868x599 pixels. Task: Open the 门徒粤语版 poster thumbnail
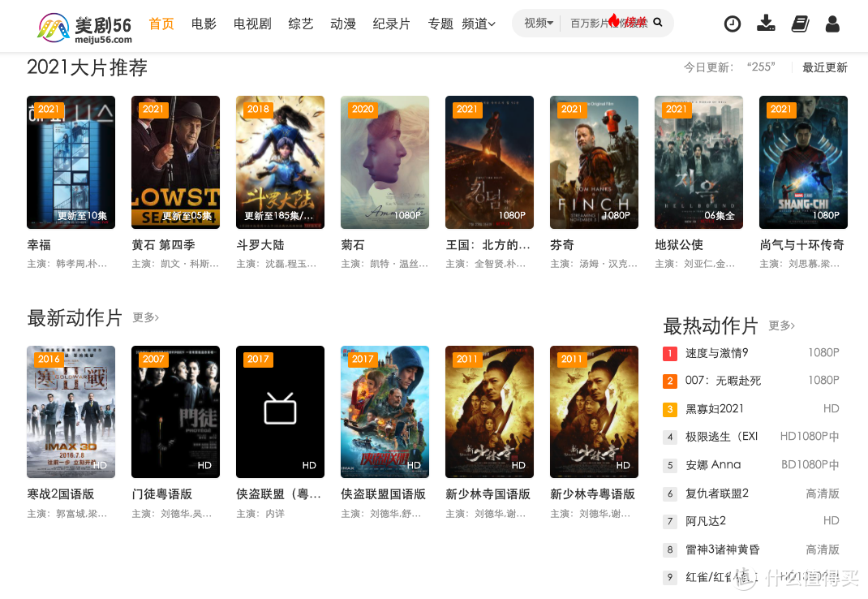175,412
